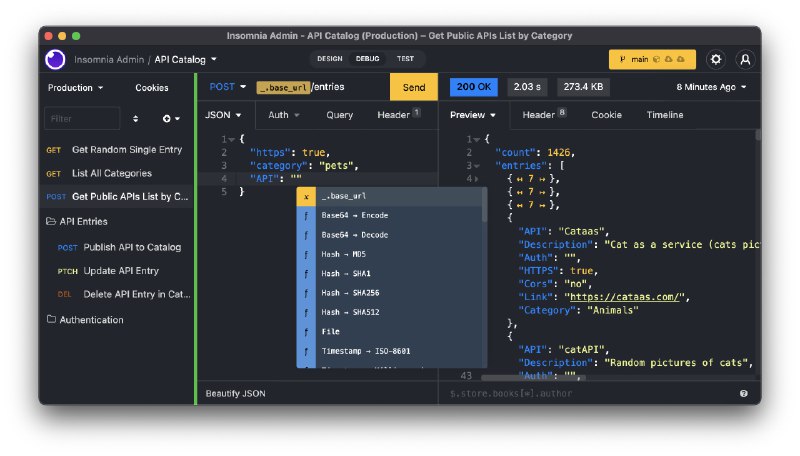800x456 pixels.
Task: Switch to the TEST tab
Action: pos(406,59)
